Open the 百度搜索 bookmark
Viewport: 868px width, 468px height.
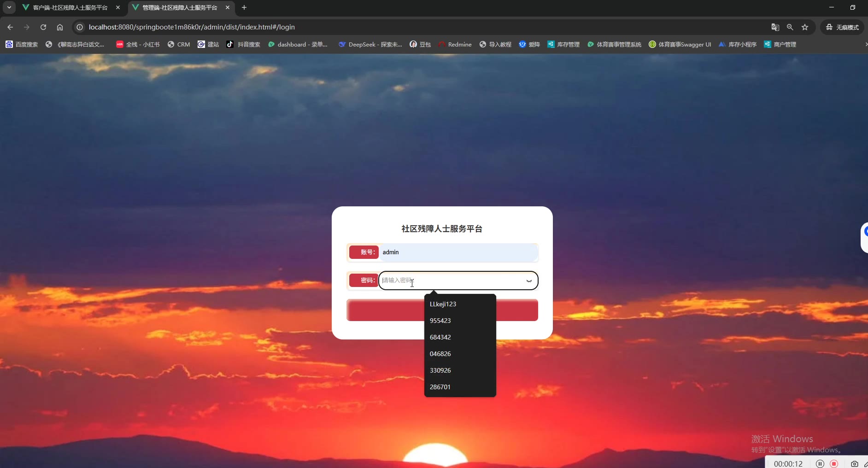tap(22, 44)
